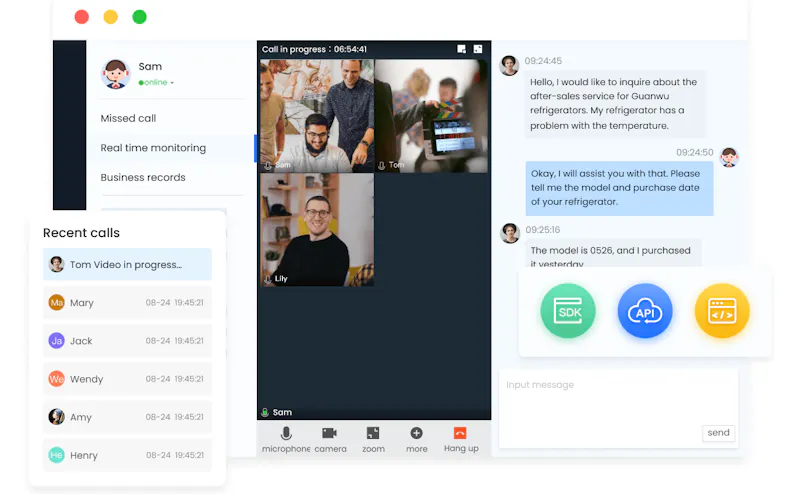
Task: Select Wendy in Recent calls
Action: [127, 379]
